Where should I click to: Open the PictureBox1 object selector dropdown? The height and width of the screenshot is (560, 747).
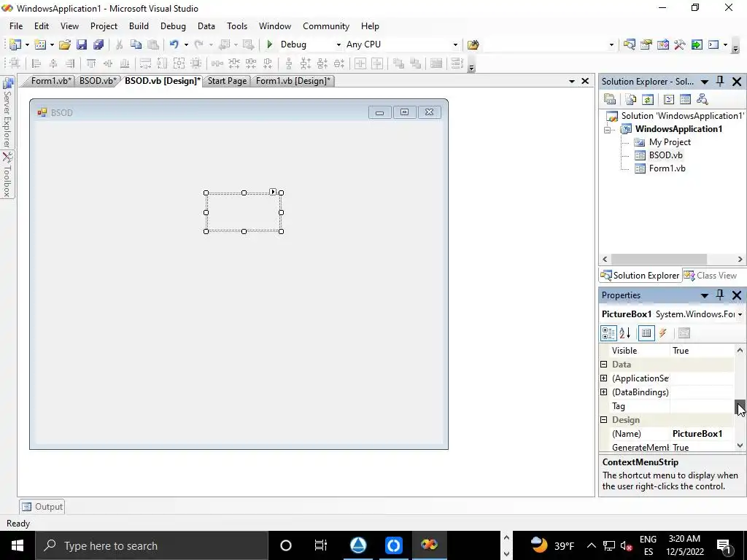click(740, 314)
